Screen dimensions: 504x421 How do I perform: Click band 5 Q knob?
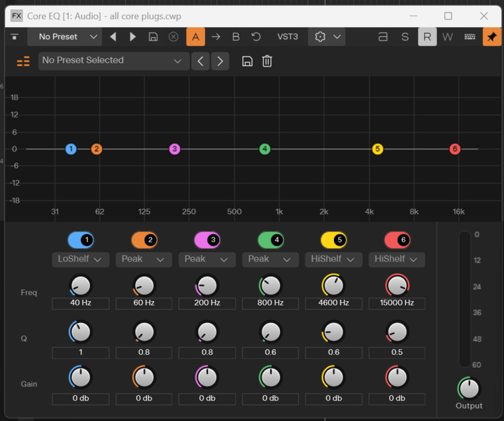point(334,331)
